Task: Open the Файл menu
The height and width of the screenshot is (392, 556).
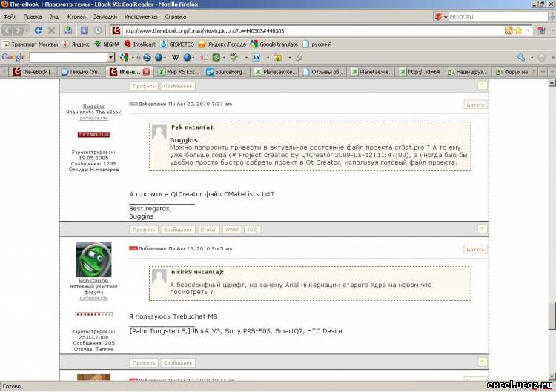Action: coord(10,16)
